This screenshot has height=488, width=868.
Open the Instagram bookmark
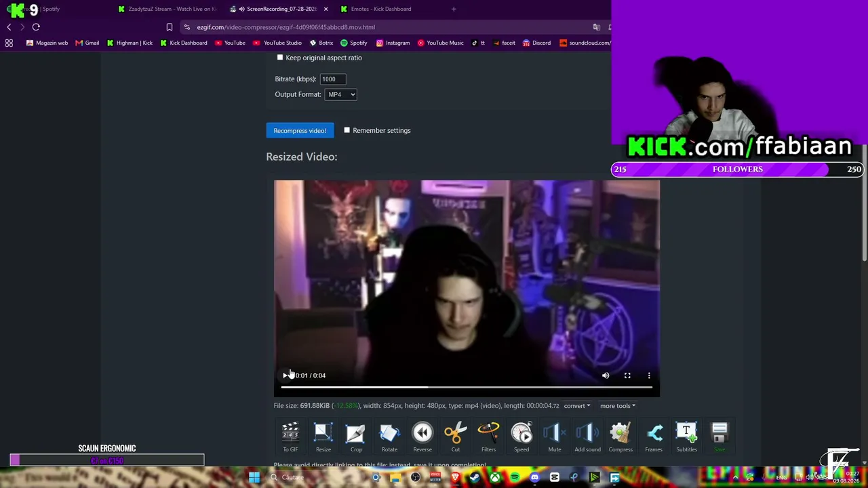tap(393, 43)
